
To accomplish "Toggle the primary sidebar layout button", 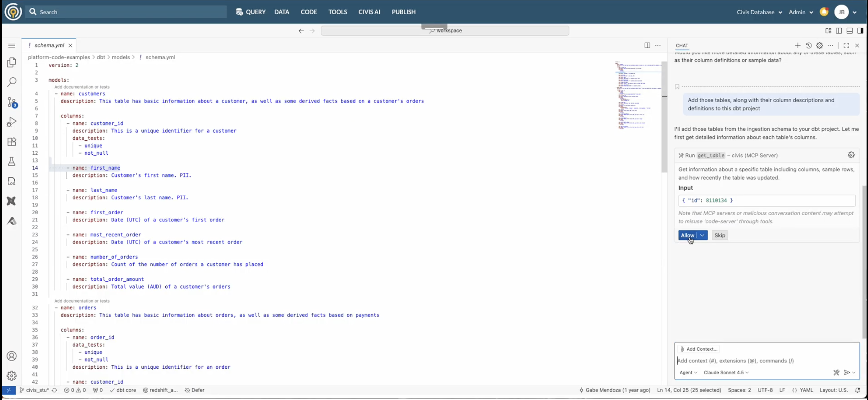I will (x=839, y=31).
